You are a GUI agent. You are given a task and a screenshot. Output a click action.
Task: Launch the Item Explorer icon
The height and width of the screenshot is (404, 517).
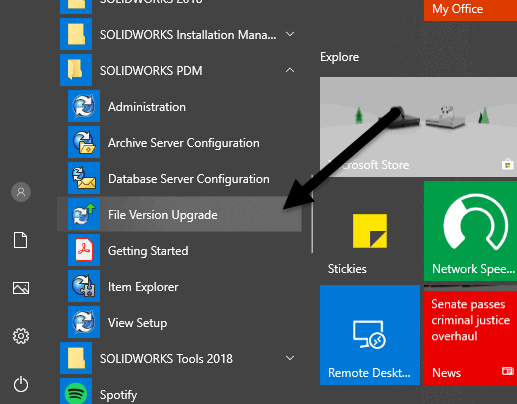[x=84, y=286]
